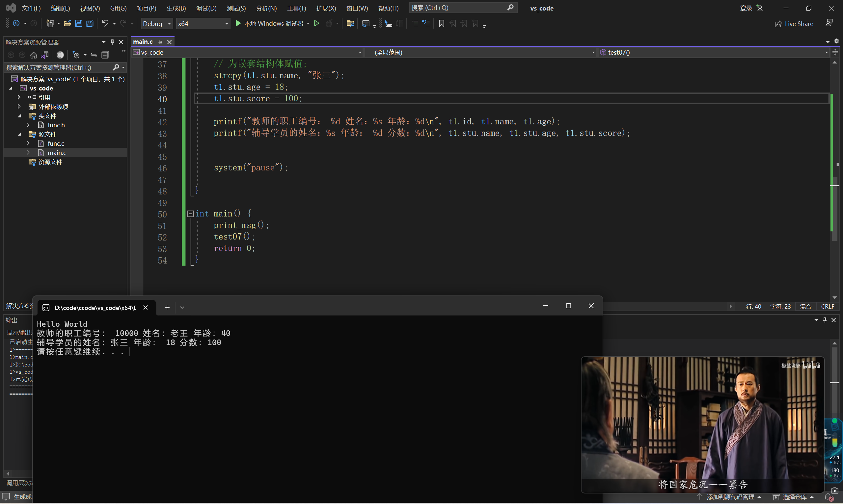The image size is (843, 504).
Task: Collapse all nodes in Solution Explorer
Action: click(105, 55)
